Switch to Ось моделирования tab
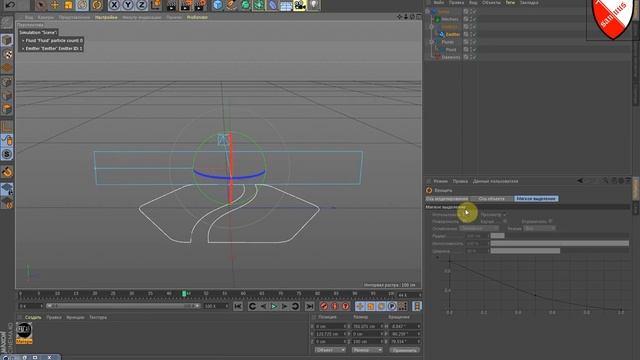 click(x=447, y=199)
